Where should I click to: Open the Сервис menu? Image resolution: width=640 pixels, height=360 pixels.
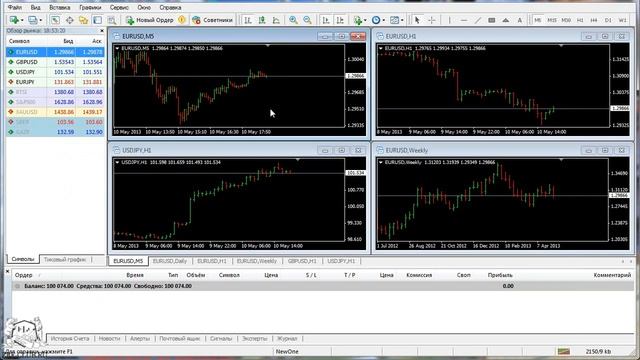(x=119, y=7)
